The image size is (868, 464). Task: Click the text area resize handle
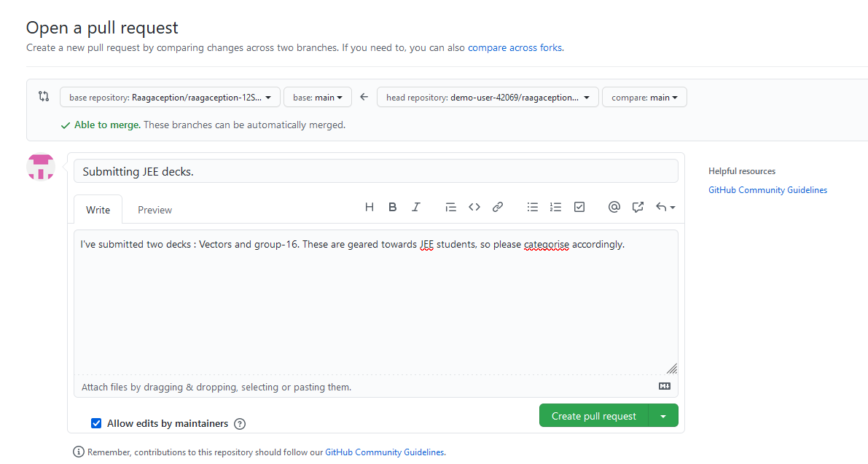(671, 369)
